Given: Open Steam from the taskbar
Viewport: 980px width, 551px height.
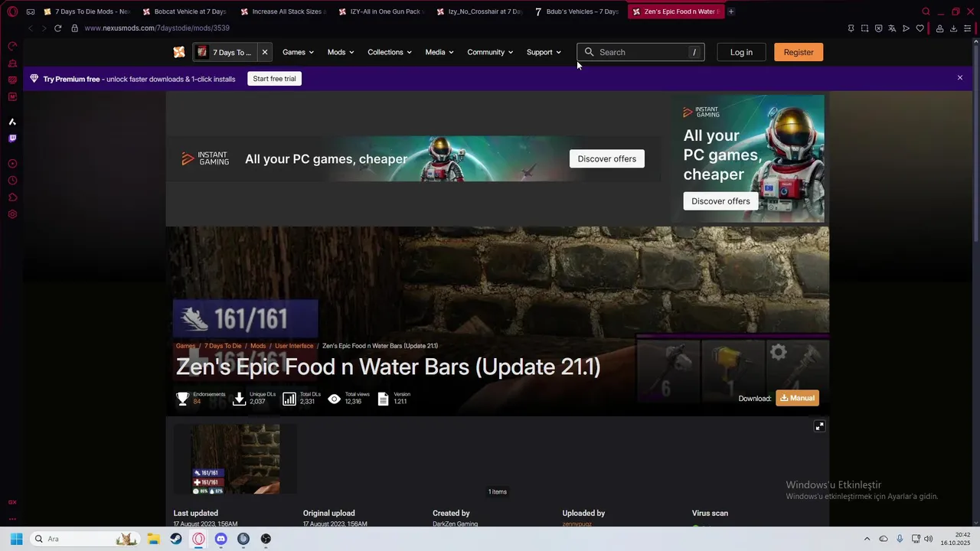Looking at the screenshot, I should (x=176, y=539).
